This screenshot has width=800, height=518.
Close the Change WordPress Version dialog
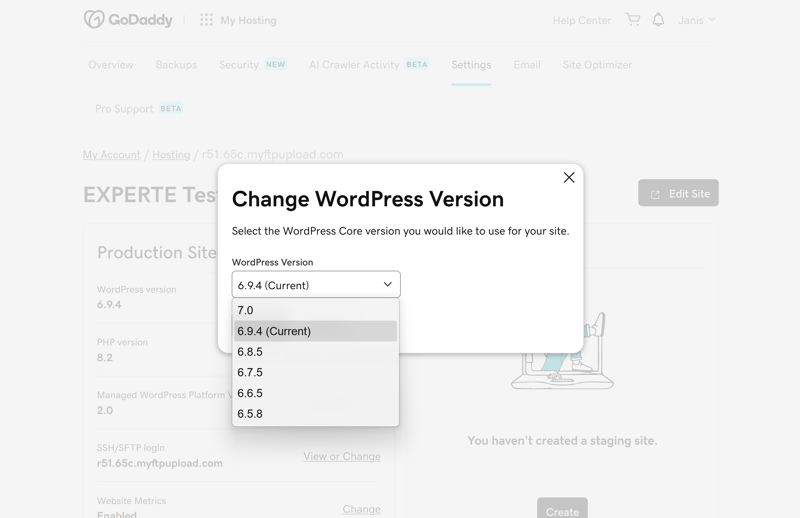(x=569, y=177)
